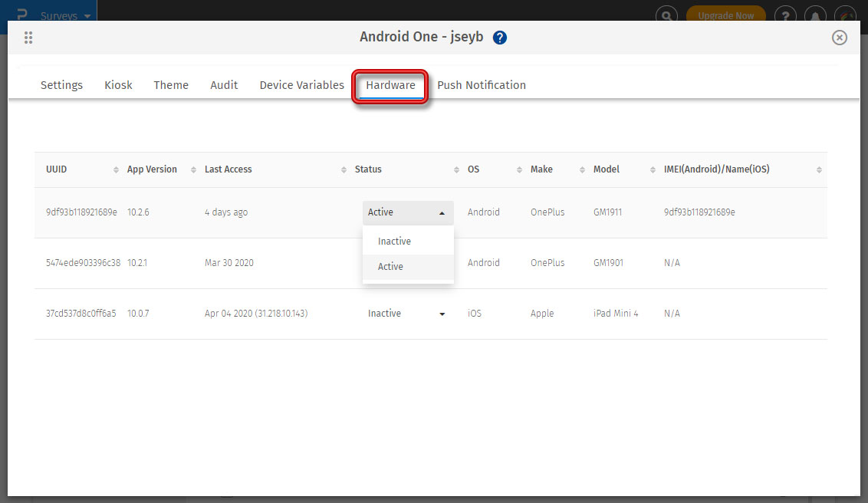868x503 pixels.
Task: Choose Active from the status options list
Action: pos(390,267)
